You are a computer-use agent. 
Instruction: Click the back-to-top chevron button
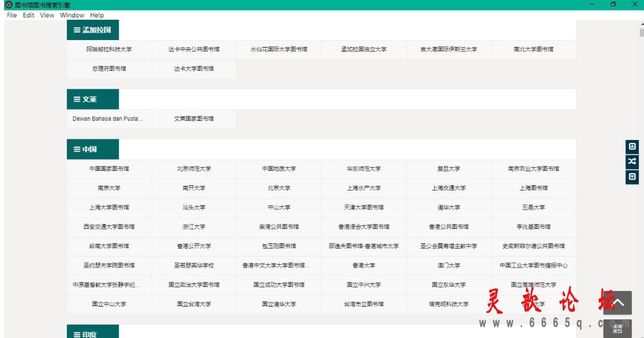tap(617, 303)
